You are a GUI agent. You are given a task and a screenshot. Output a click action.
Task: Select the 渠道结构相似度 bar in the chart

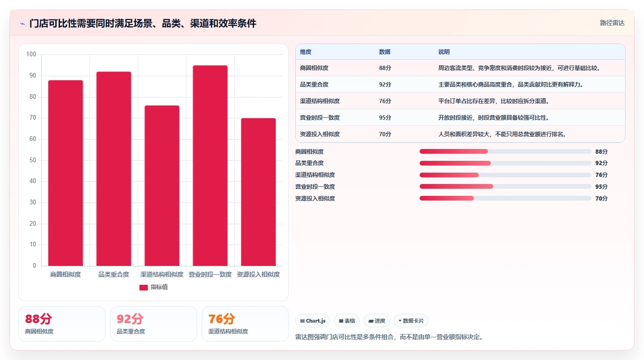click(x=162, y=186)
